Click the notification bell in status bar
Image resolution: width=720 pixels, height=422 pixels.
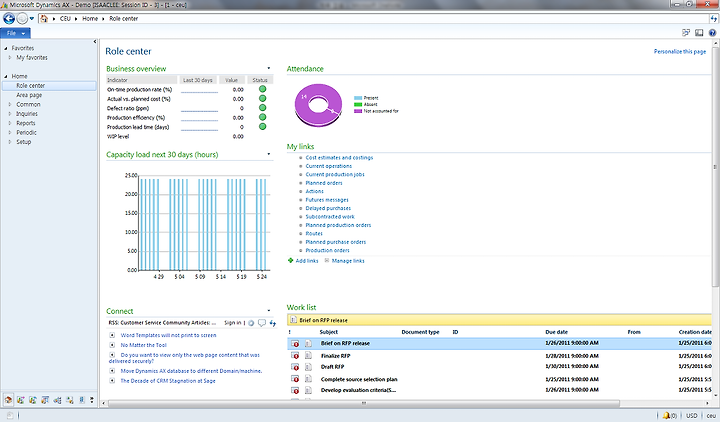coord(666,416)
